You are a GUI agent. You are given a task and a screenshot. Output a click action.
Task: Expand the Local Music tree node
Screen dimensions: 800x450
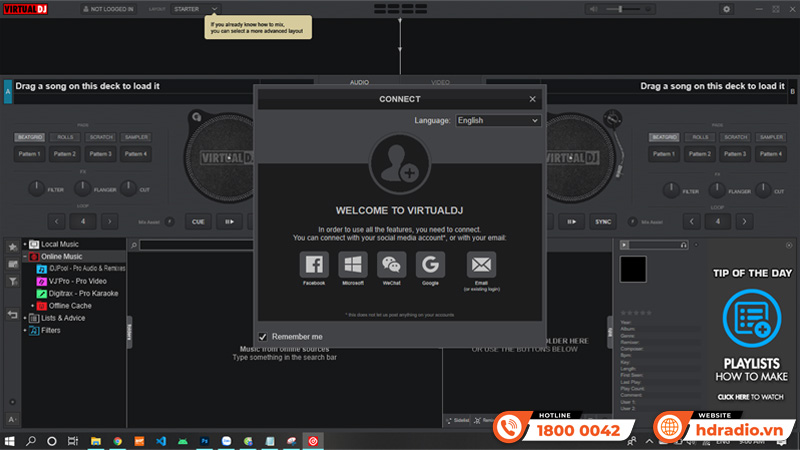click(25, 244)
